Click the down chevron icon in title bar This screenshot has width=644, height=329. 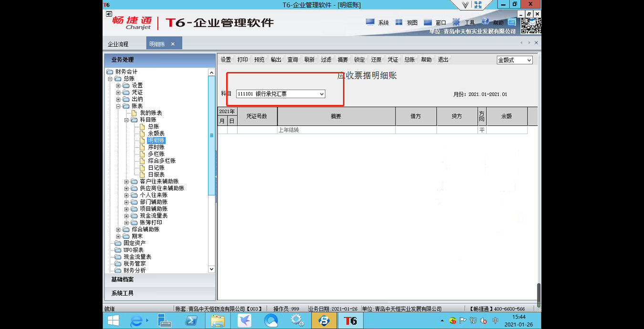click(x=466, y=5)
